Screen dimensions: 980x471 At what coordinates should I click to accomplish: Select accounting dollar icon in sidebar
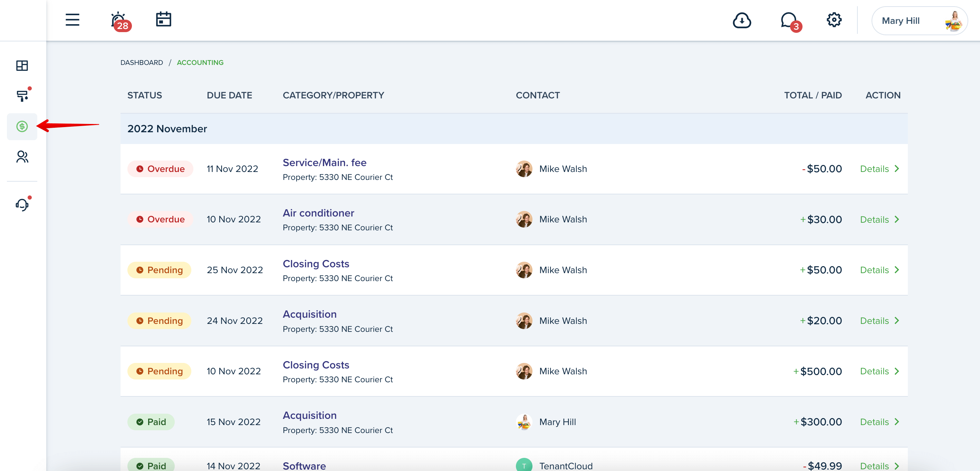click(x=22, y=126)
